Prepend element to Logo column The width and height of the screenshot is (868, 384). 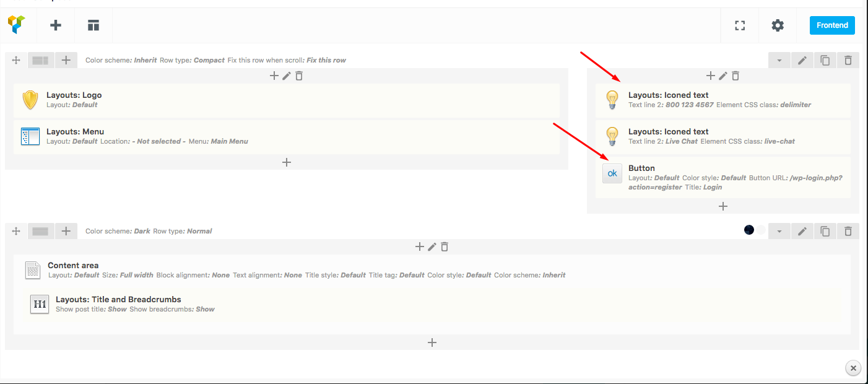pos(274,76)
